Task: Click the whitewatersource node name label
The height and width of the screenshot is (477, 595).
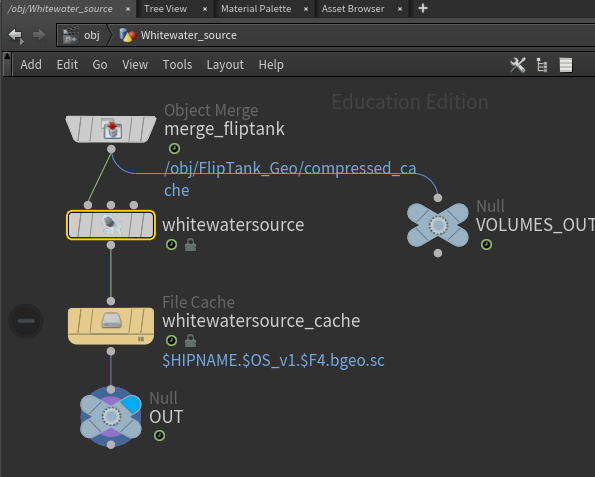Action: [x=233, y=225]
